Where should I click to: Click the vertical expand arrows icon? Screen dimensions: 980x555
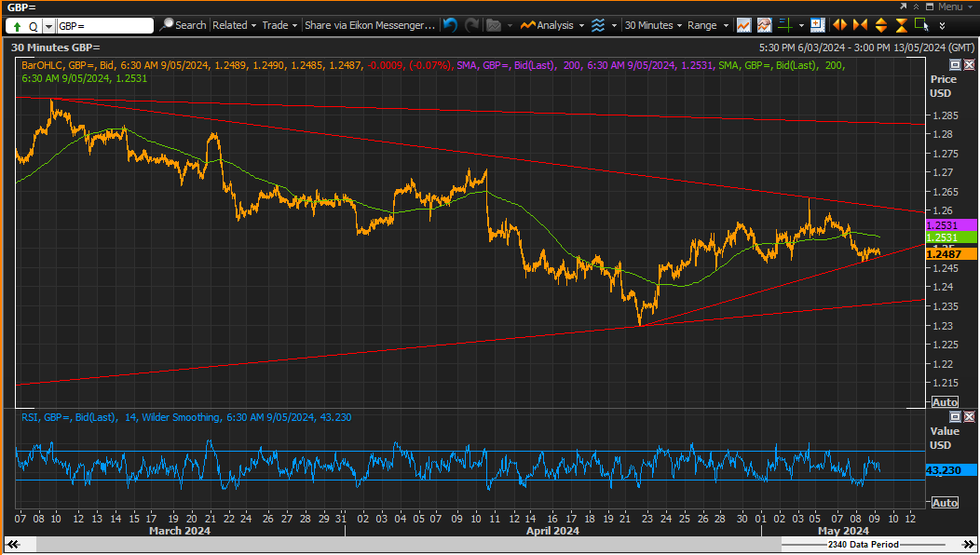click(880, 25)
